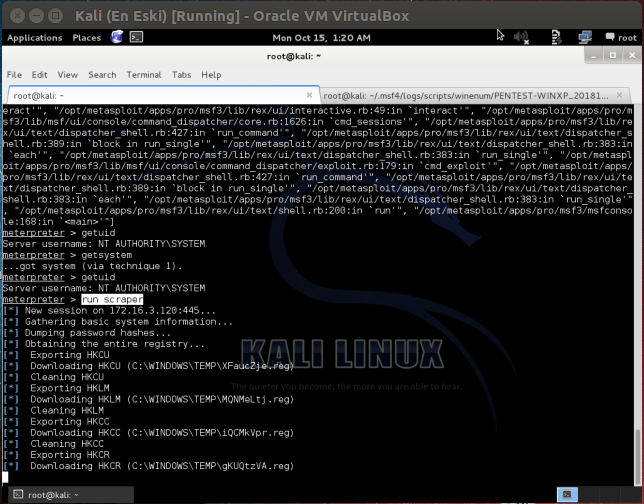Click VirtualBox window close button

[17, 16]
